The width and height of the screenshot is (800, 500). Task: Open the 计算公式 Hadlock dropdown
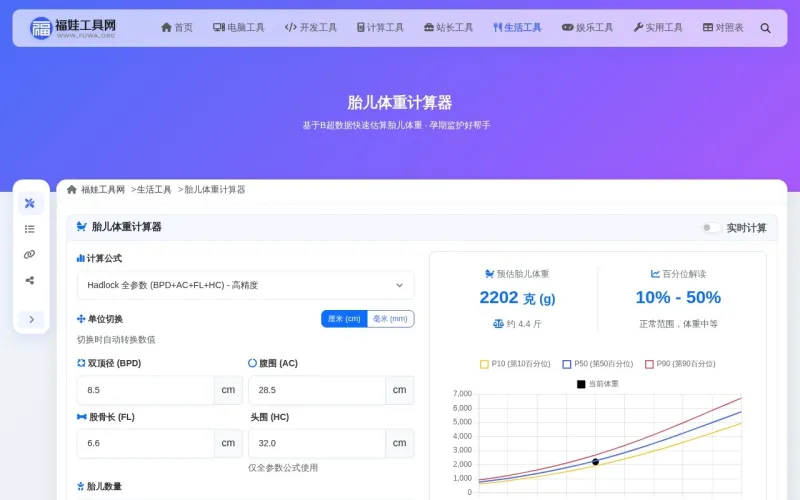click(245, 285)
